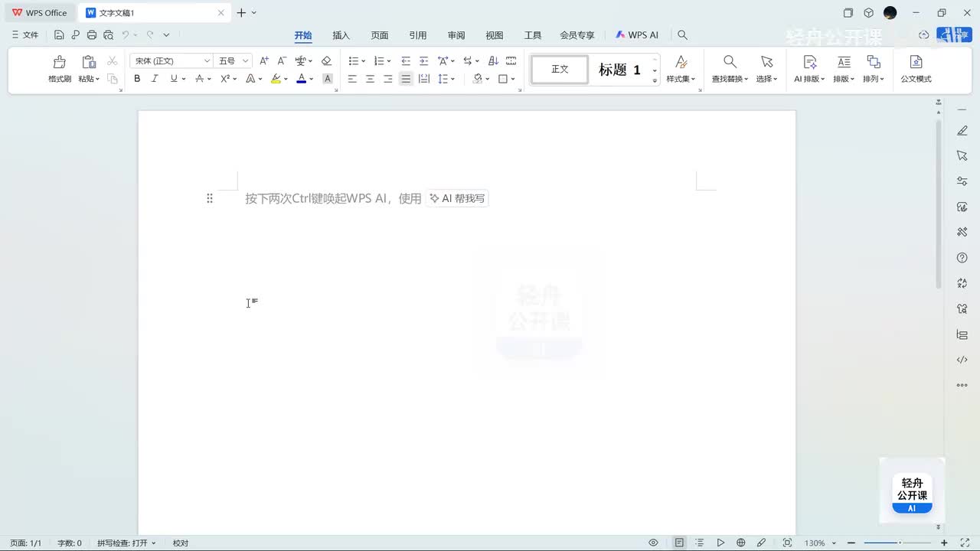
Task: Open the 审阅 ribbon tab
Action: point(456,35)
